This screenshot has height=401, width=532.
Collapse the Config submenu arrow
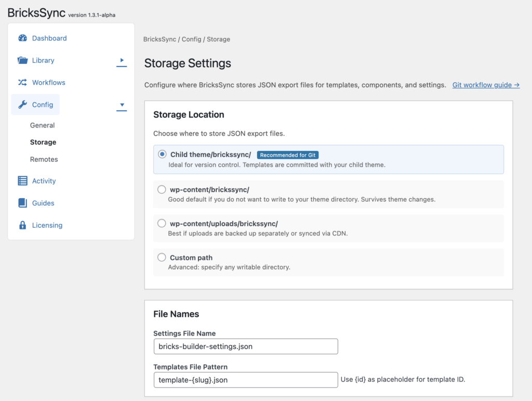click(x=122, y=105)
